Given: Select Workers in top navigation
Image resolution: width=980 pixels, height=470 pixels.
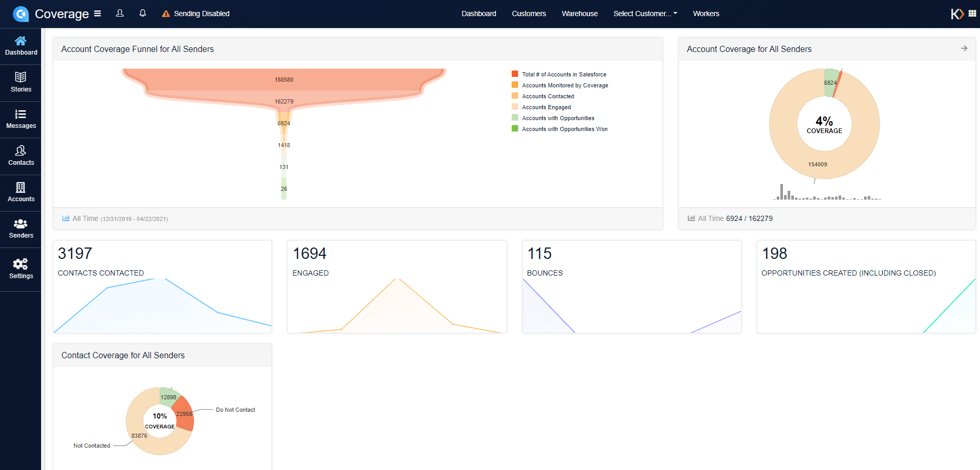Looking at the screenshot, I should (706, 14).
